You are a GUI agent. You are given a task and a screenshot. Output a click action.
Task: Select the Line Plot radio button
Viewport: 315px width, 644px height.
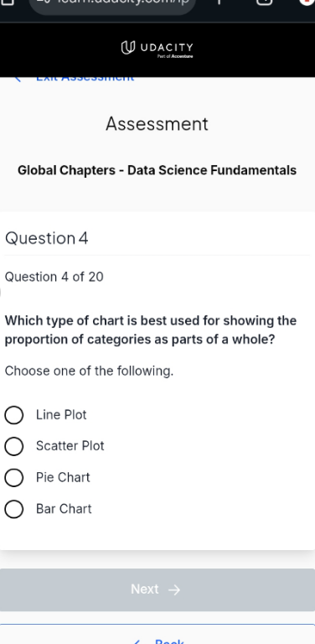(14, 415)
